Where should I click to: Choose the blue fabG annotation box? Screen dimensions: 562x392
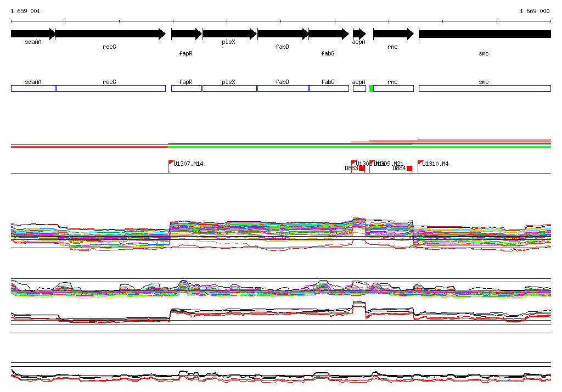point(329,88)
